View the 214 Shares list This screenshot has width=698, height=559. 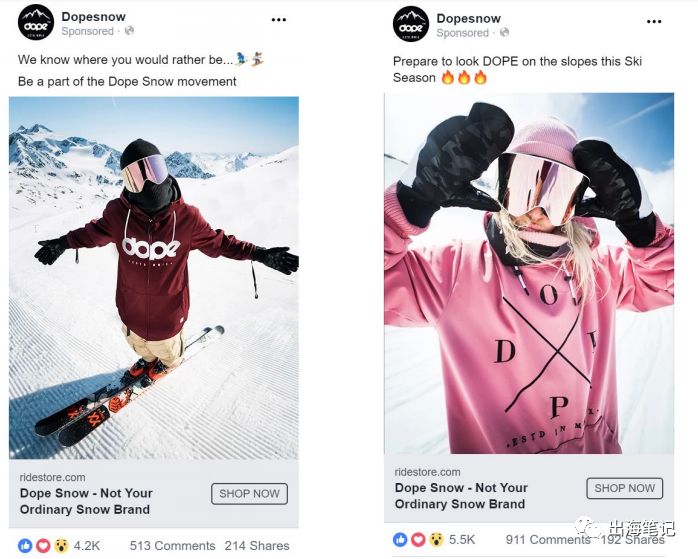coord(257,546)
